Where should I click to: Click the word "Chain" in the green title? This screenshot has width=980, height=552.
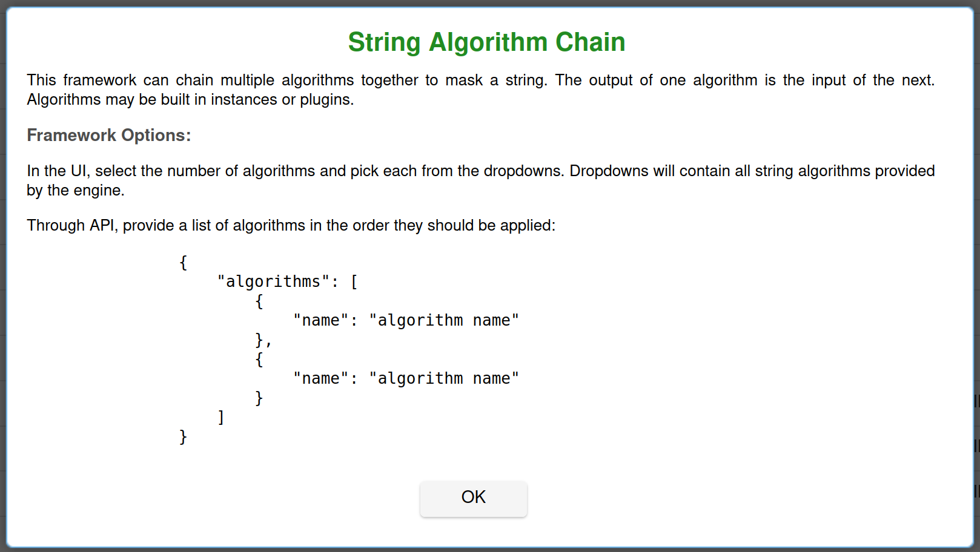click(590, 42)
